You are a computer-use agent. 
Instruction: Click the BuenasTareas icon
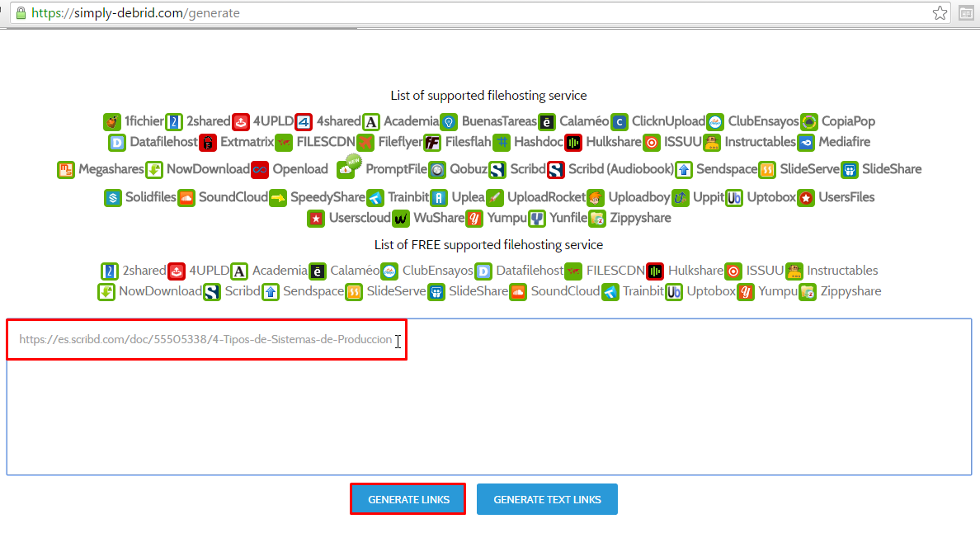click(449, 121)
